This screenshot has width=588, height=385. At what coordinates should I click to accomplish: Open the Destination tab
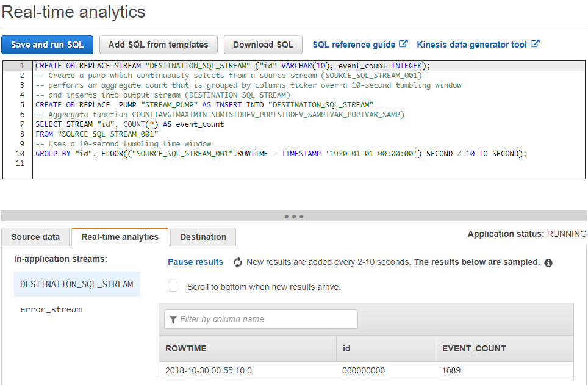coord(203,237)
